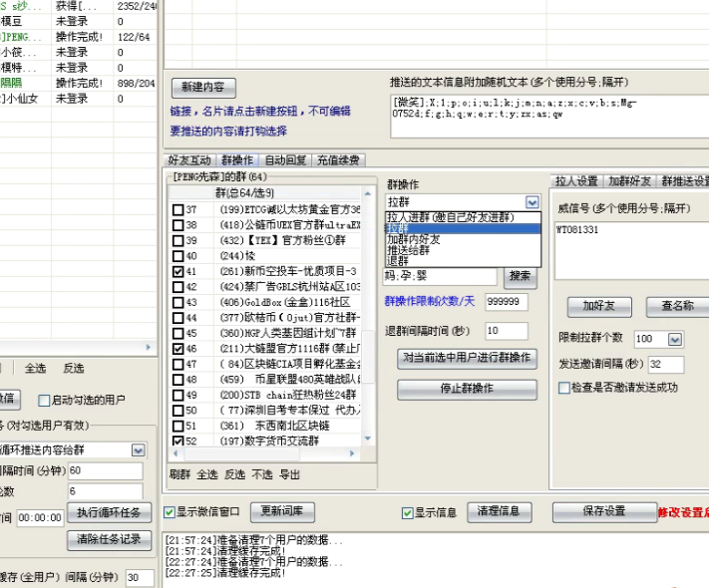Click the 更新词库 button
Image resolution: width=709 pixels, height=588 pixels.
(x=282, y=511)
